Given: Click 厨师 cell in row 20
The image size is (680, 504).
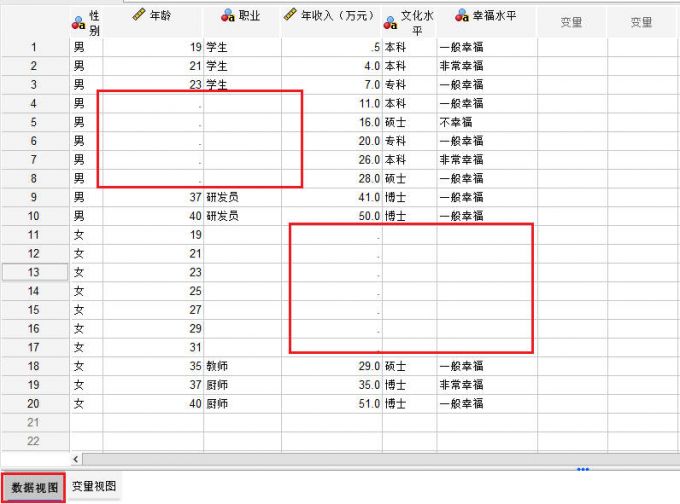Looking at the screenshot, I should pyautogui.click(x=242, y=404).
